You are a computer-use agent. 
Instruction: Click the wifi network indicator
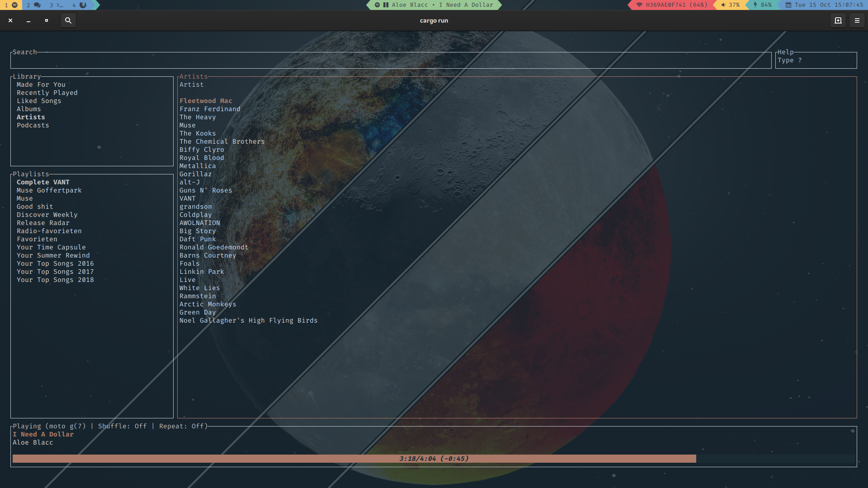pyautogui.click(x=671, y=5)
